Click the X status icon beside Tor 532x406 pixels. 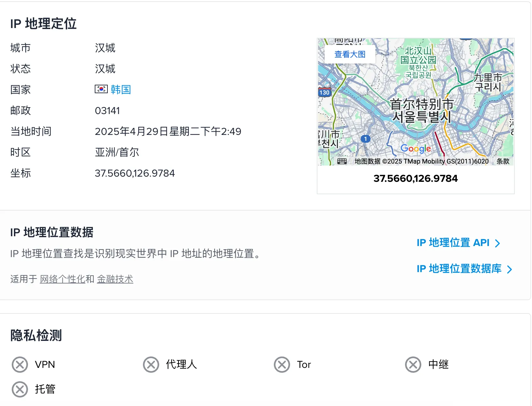click(282, 364)
